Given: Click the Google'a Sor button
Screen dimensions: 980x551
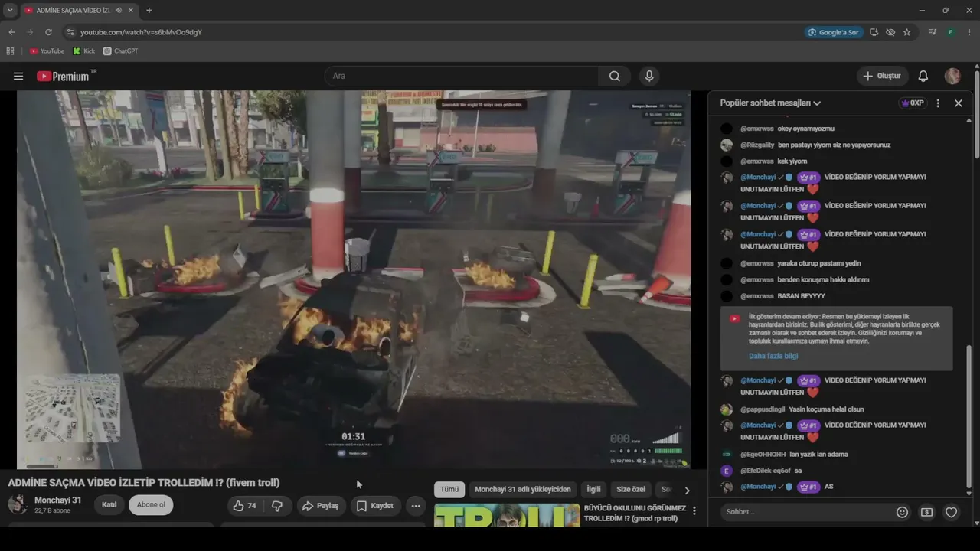Looking at the screenshot, I should pos(835,32).
